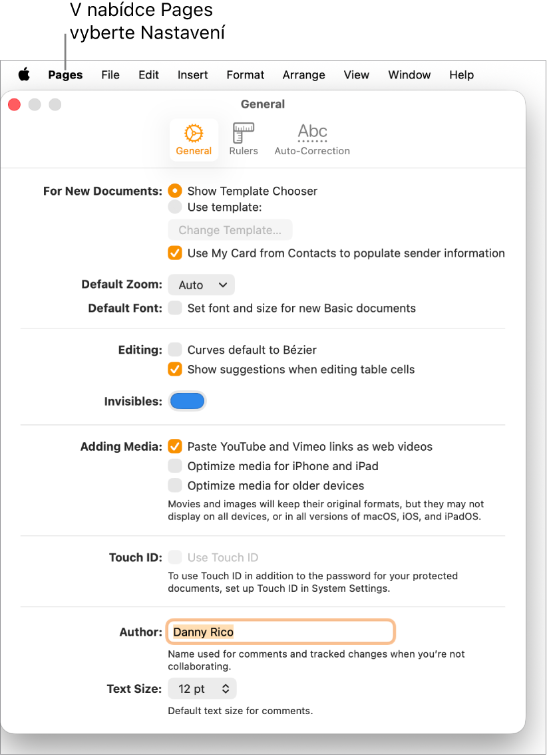Select the Show Template Chooser option

(x=175, y=191)
